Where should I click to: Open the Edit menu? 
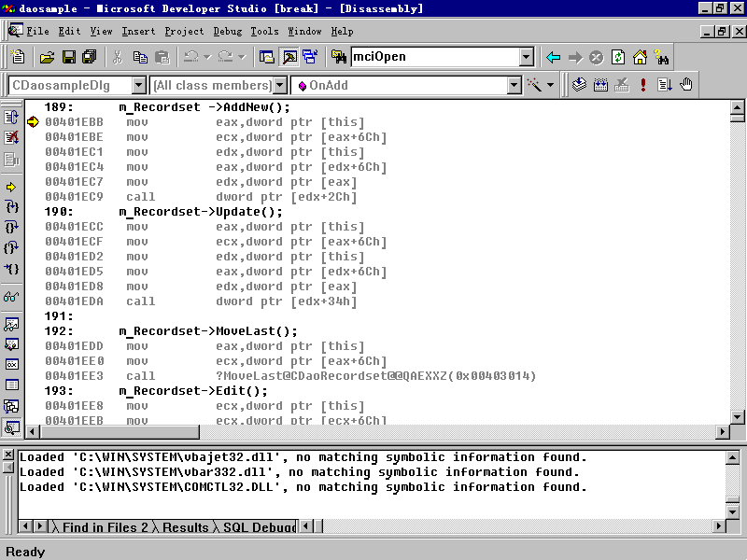[x=69, y=32]
